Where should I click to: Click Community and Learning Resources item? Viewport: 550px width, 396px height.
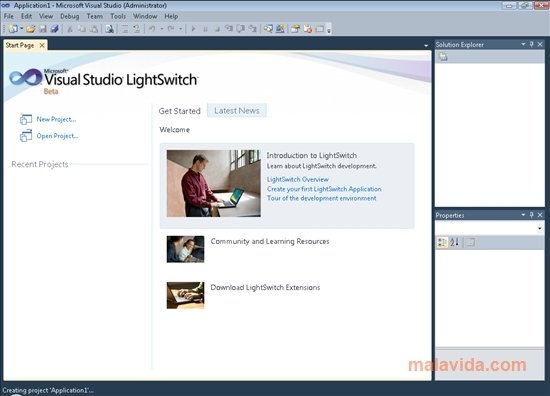click(270, 241)
